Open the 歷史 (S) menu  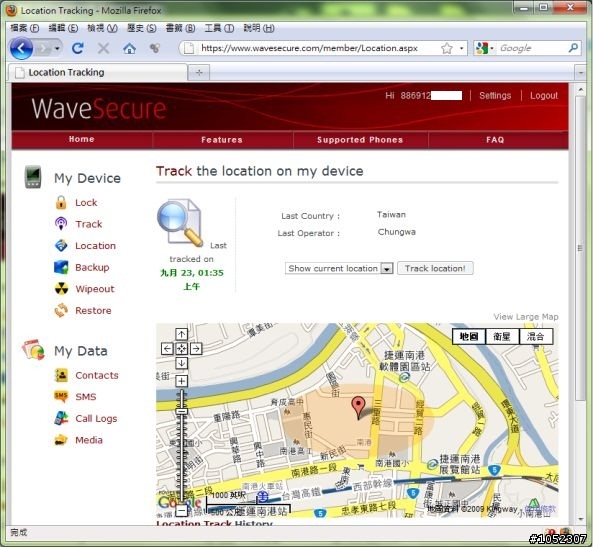tap(141, 28)
